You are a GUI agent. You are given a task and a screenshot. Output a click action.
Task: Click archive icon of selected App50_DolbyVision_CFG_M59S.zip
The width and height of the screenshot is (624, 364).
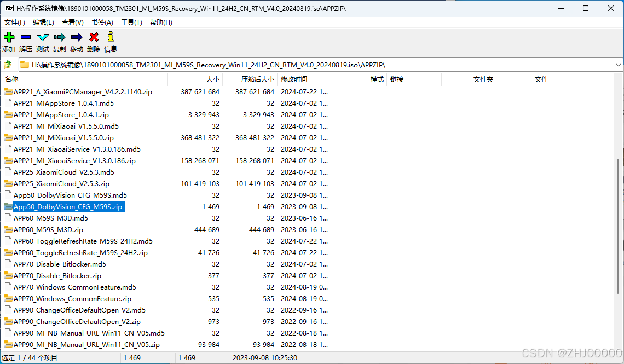[x=8, y=206]
